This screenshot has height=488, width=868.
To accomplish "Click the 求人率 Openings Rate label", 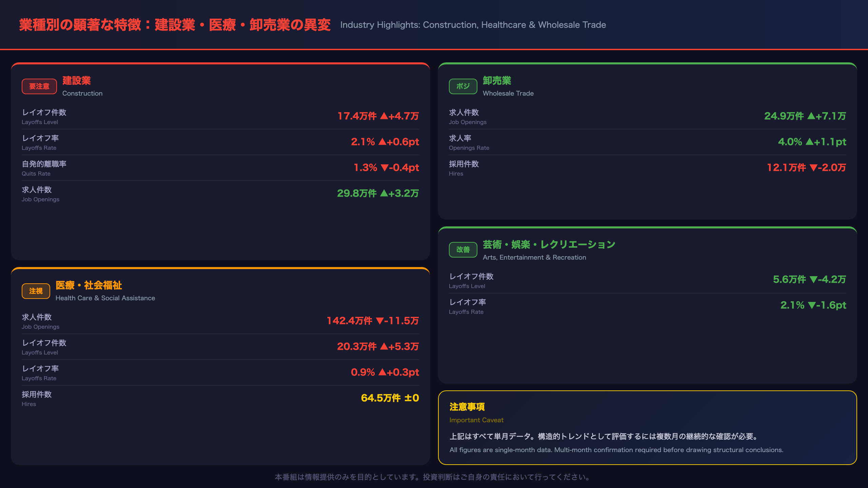I will click(x=469, y=142).
